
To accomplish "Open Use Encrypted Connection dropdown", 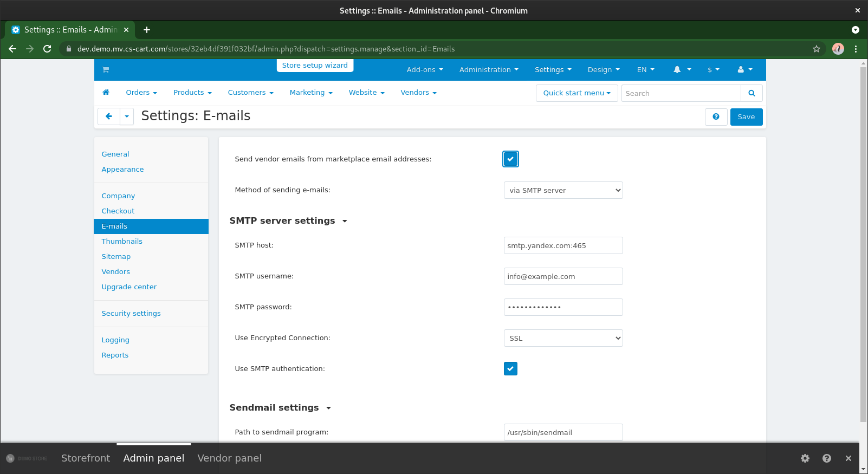I will 563,338.
